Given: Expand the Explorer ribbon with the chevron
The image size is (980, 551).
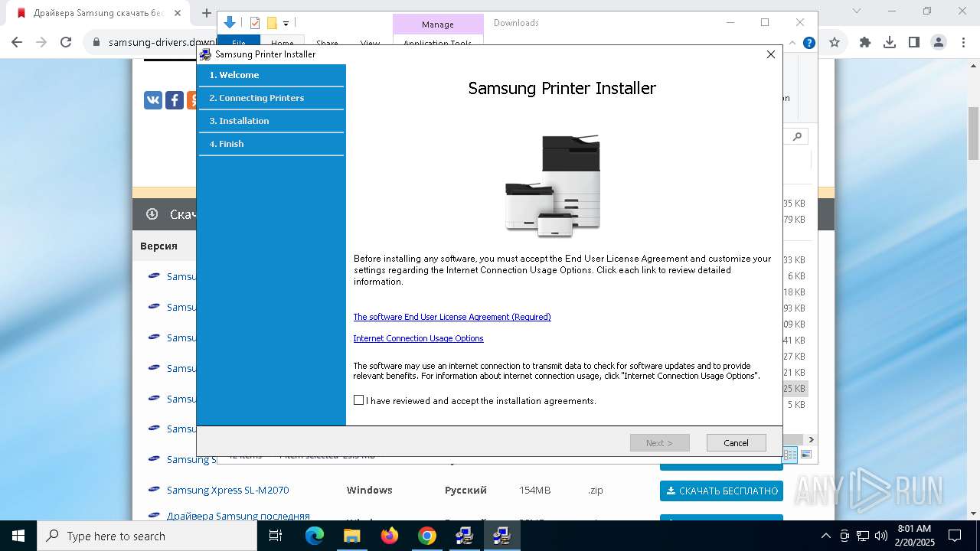Looking at the screenshot, I should pos(793,43).
